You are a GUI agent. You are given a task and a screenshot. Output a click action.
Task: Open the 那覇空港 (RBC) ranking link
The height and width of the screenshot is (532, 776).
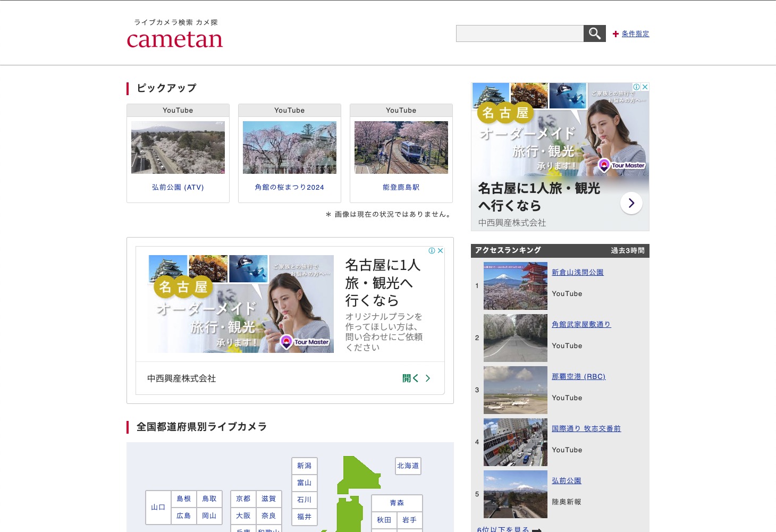578,376
